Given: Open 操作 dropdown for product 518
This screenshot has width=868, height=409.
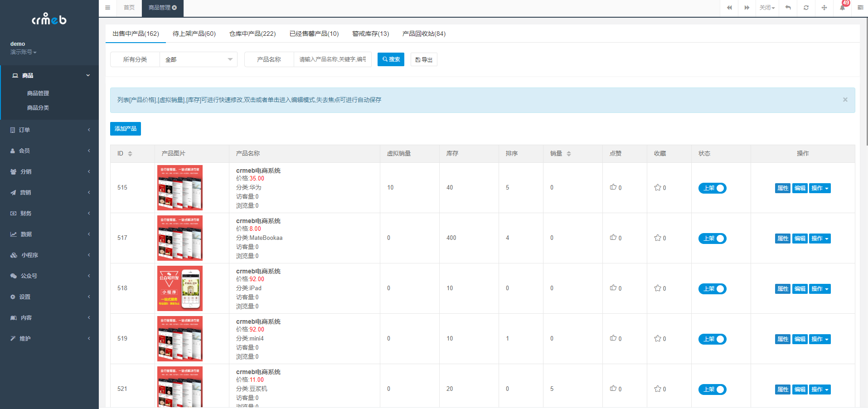Looking at the screenshot, I should tap(820, 289).
